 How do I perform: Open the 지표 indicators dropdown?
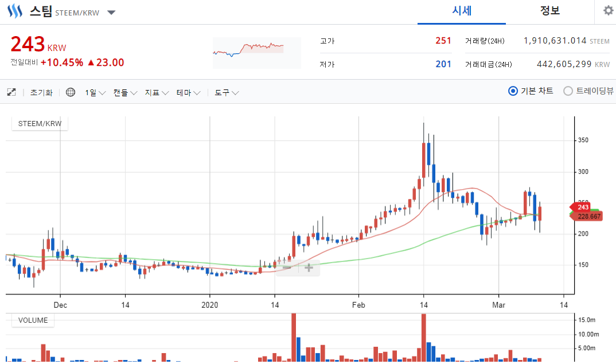point(157,93)
